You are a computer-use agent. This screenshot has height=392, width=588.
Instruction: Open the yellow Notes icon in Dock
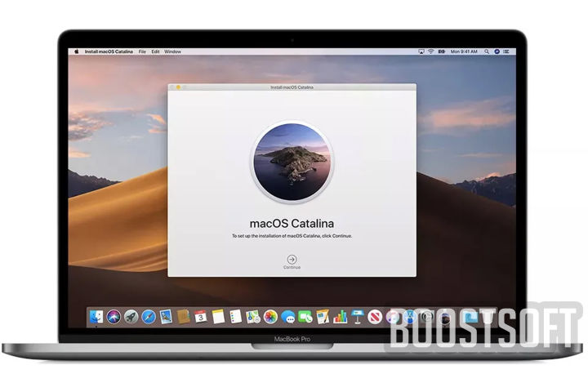[218, 317]
